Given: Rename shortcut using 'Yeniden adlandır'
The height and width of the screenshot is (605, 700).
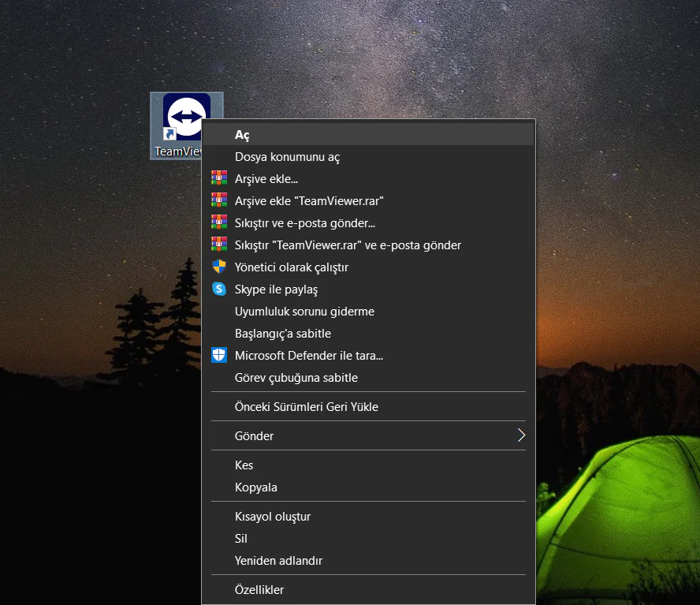Looking at the screenshot, I should pos(278,561).
